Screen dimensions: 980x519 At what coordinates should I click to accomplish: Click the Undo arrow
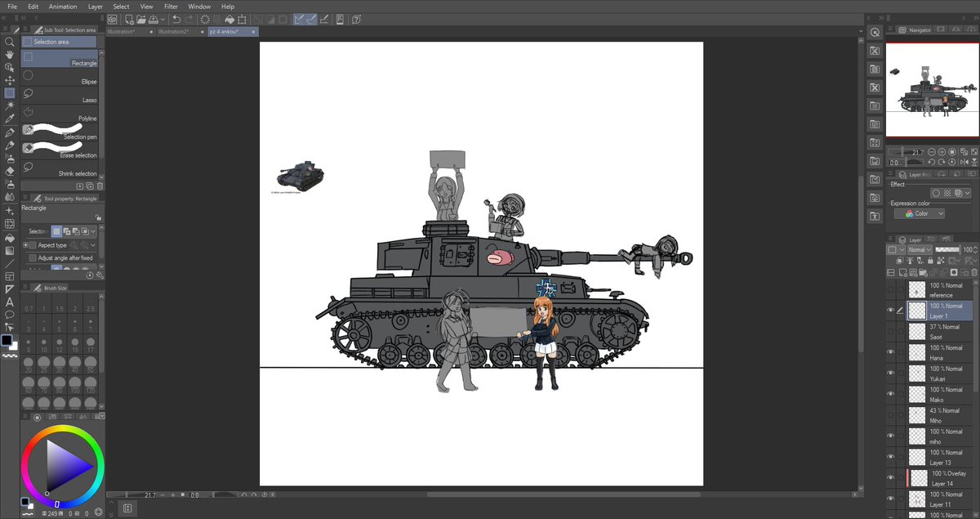(x=176, y=19)
